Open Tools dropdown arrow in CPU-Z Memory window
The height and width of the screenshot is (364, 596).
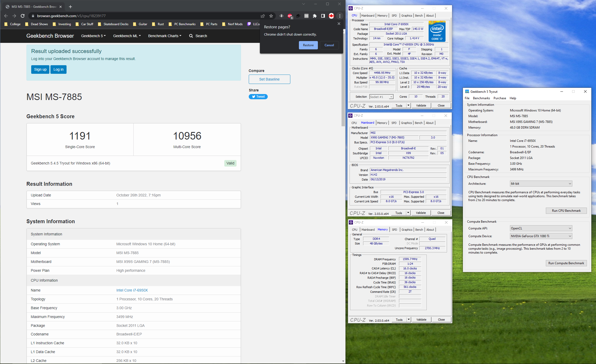pyautogui.click(x=409, y=320)
